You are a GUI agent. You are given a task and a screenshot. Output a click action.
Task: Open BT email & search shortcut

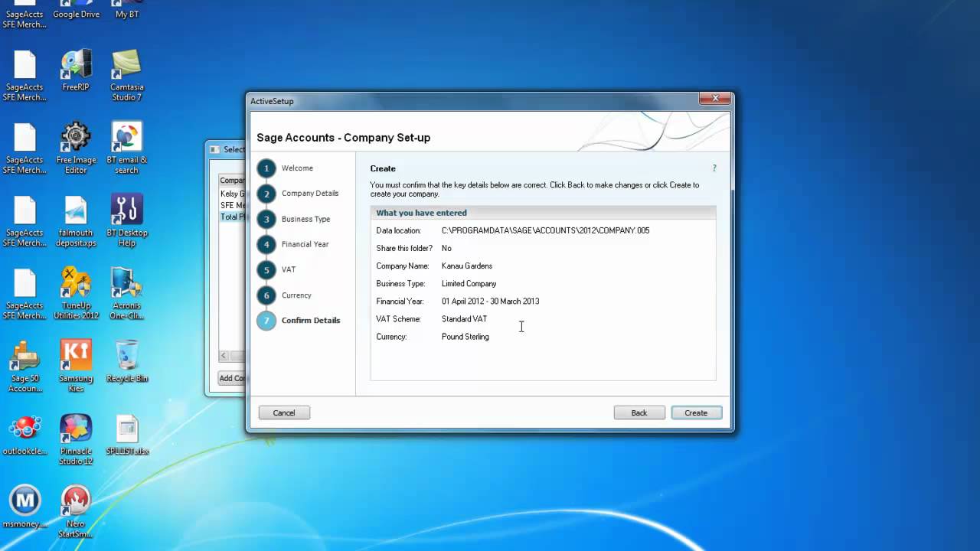click(127, 148)
